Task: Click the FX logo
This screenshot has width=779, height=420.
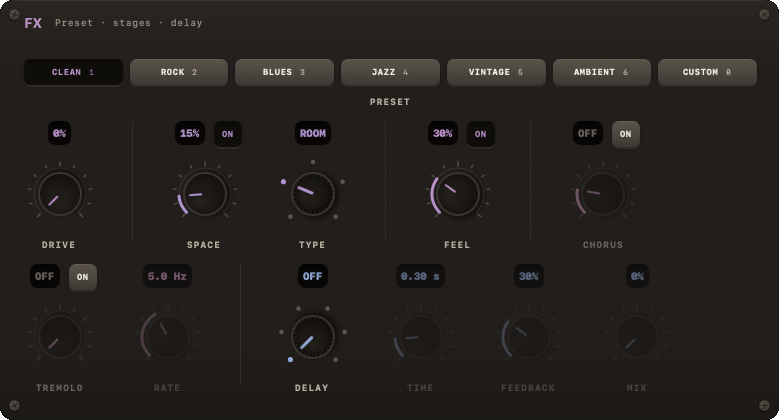Action: click(x=33, y=23)
